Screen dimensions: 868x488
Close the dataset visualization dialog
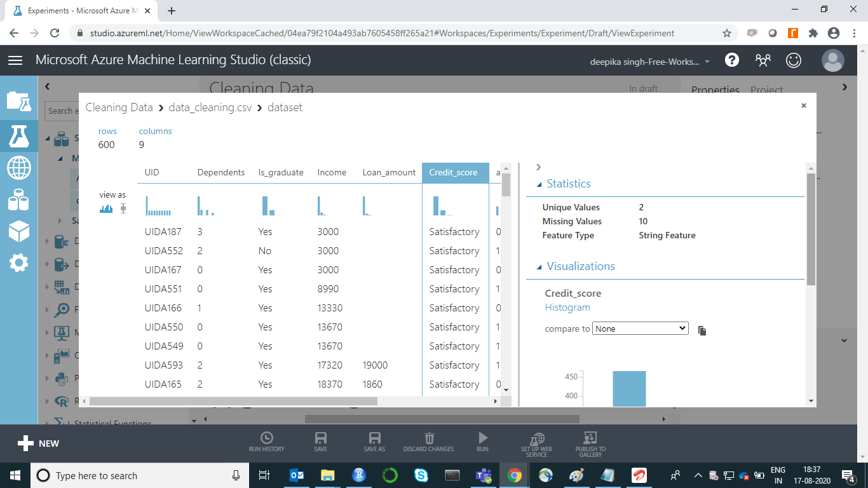click(804, 105)
